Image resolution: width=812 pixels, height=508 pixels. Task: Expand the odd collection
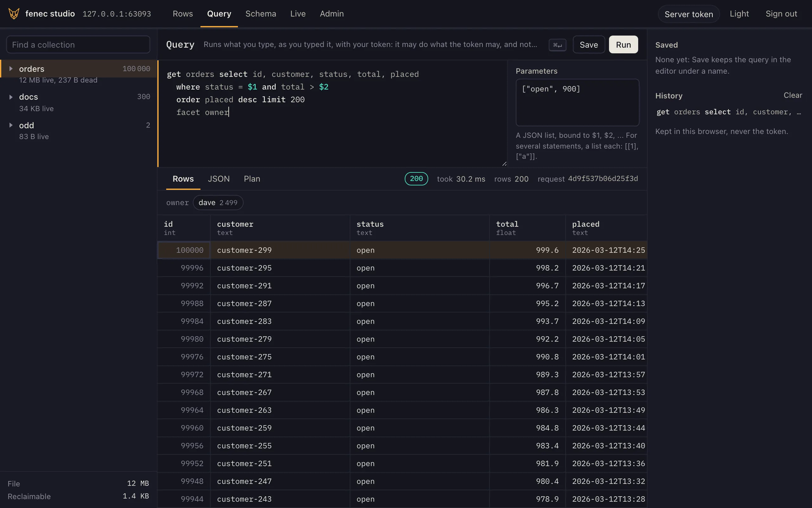tap(11, 125)
